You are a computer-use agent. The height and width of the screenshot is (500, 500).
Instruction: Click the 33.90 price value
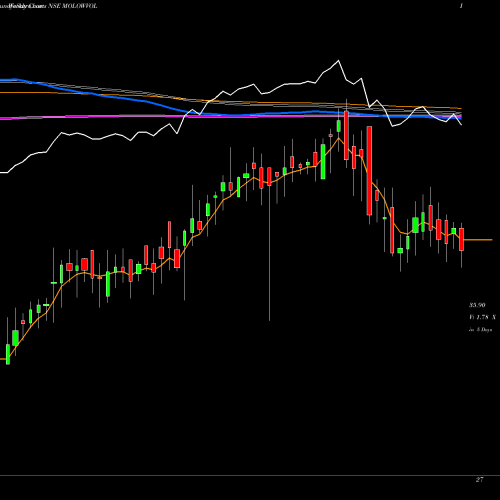click(477, 305)
